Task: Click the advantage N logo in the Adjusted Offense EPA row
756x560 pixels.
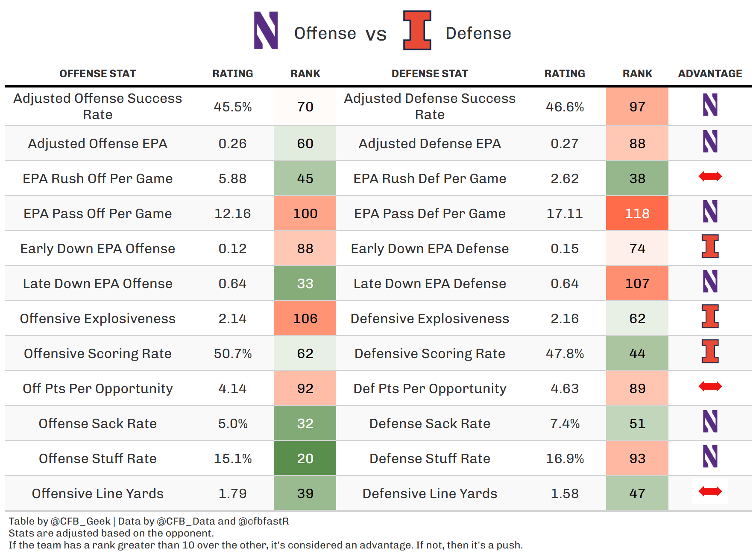Action: [710, 142]
